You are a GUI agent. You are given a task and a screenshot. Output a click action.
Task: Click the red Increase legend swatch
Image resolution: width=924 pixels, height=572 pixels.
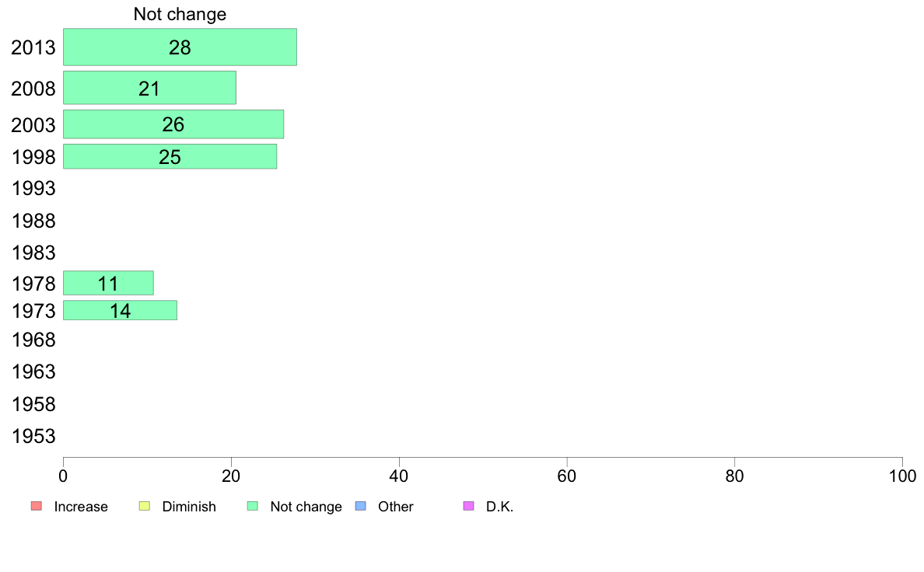[x=37, y=506]
